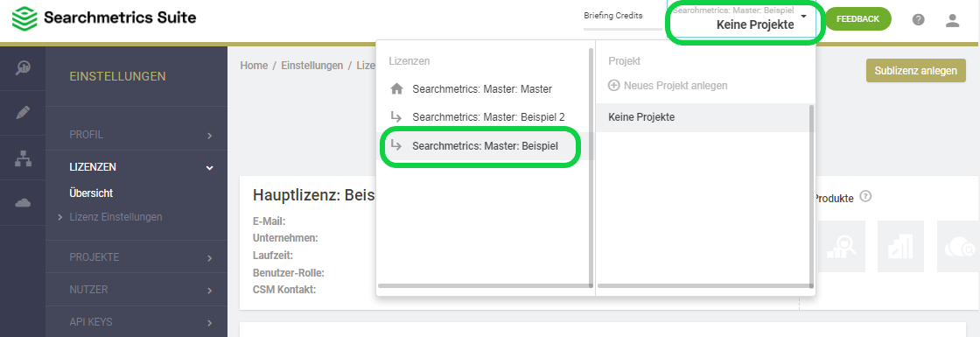The image size is (980, 337).
Task: Open the user account profile icon
Action: [952, 20]
